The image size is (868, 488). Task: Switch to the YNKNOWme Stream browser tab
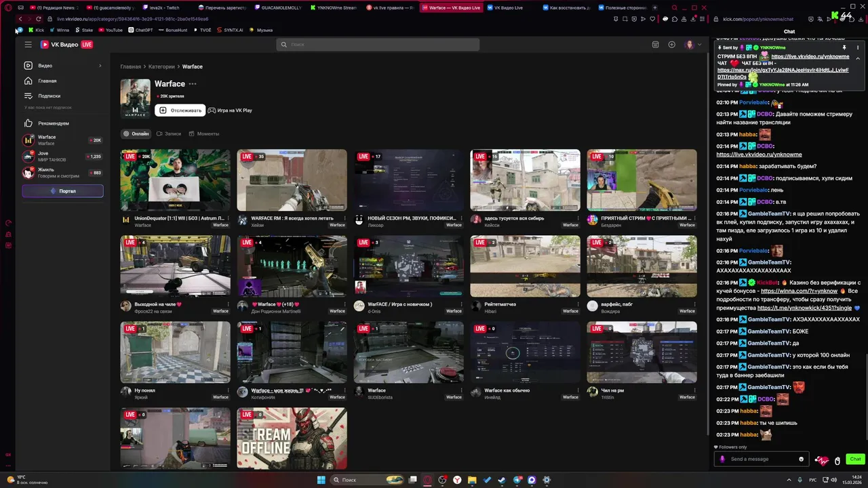[334, 7]
